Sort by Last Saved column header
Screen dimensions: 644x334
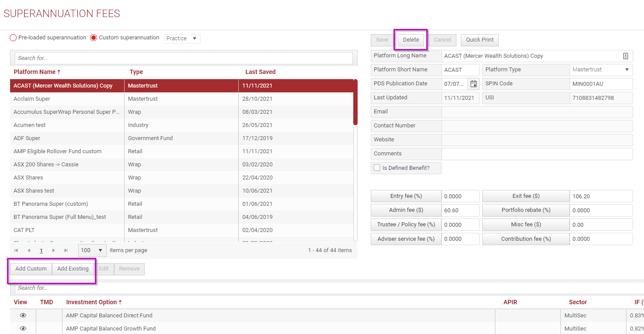pos(261,72)
